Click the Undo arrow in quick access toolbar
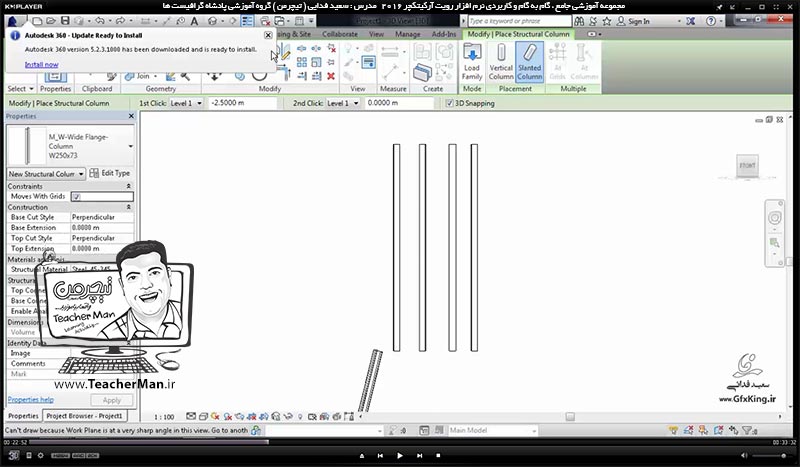This screenshot has width=800, height=467. pyautogui.click(x=99, y=21)
